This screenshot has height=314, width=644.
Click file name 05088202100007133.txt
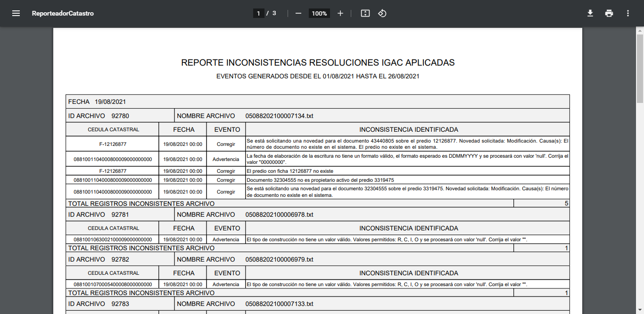point(279,304)
